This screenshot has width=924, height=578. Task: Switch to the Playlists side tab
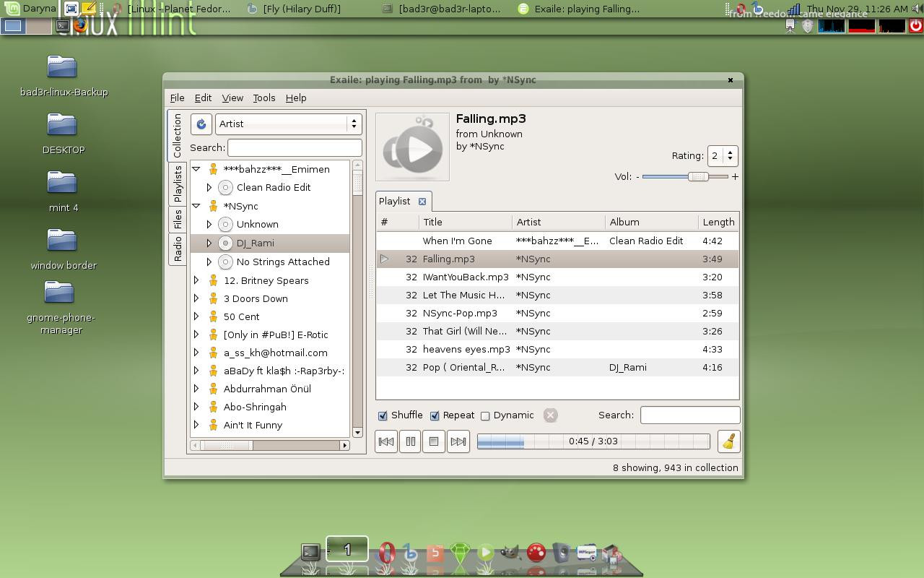[178, 184]
